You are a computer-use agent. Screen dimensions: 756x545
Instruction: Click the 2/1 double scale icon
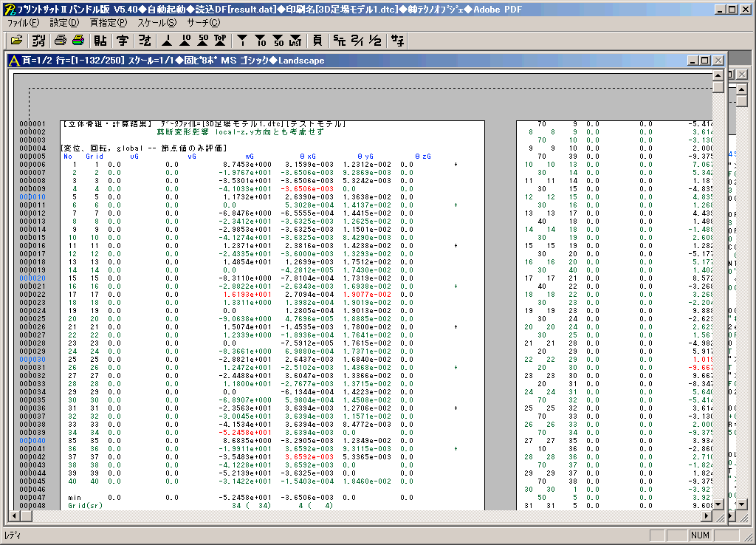(357, 41)
